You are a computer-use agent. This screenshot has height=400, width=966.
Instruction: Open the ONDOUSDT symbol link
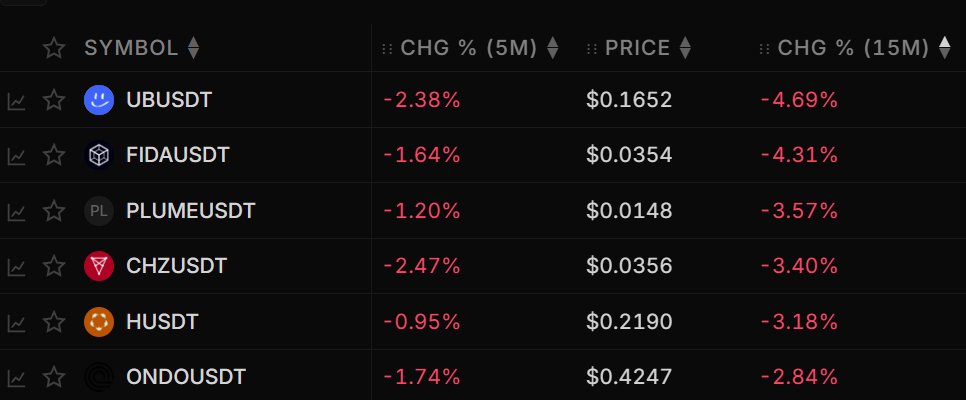point(186,377)
